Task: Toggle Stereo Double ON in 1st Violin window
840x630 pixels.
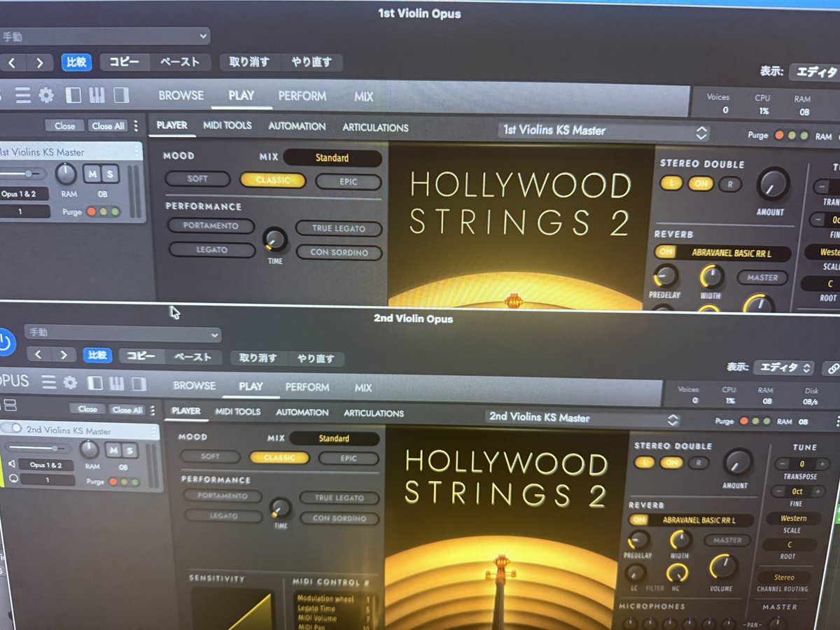Action: pos(700,184)
